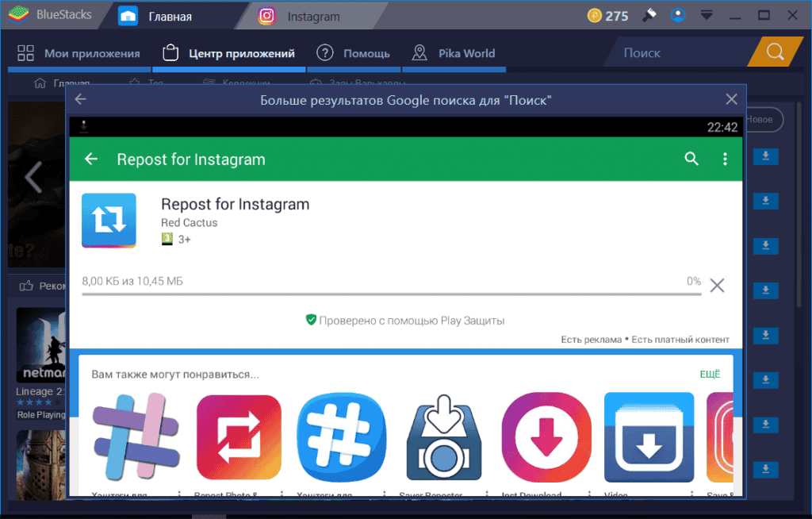
Task: Click the thumbs-up Рекомендуем icon in App Center
Action: [x=26, y=286]
